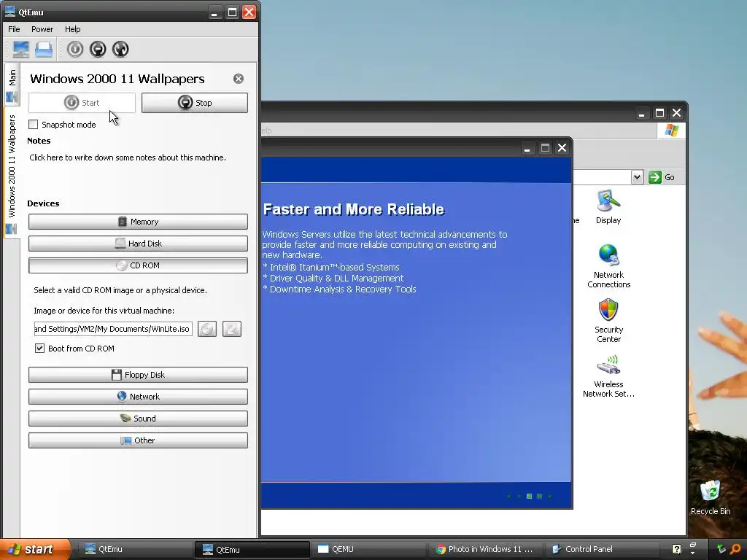Viewport: 747px width, 560px height.
Task: Switch to the active QtEmu taskbar item
Action: [x=252, y=549]
